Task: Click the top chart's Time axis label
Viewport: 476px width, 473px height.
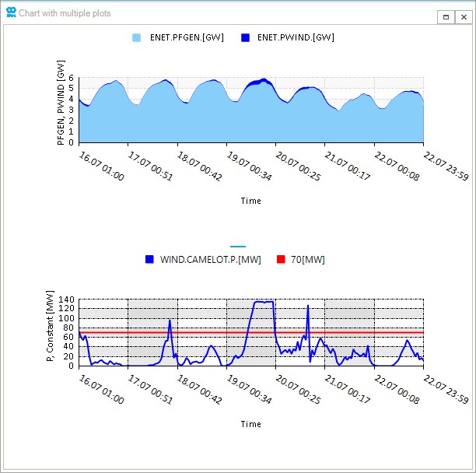Action: point(250,201)
